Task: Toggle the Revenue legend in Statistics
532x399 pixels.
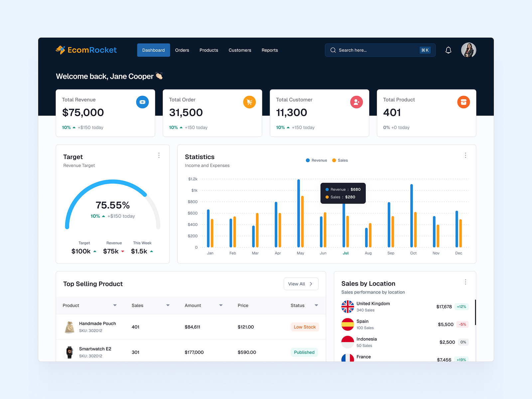Action: [x=316, y=160]
